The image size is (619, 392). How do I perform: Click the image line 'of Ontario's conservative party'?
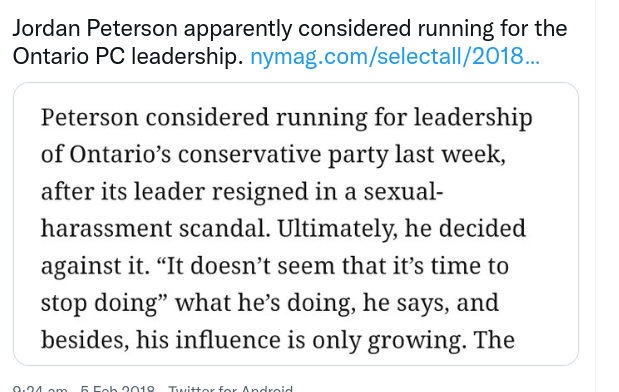coord(273,155)
